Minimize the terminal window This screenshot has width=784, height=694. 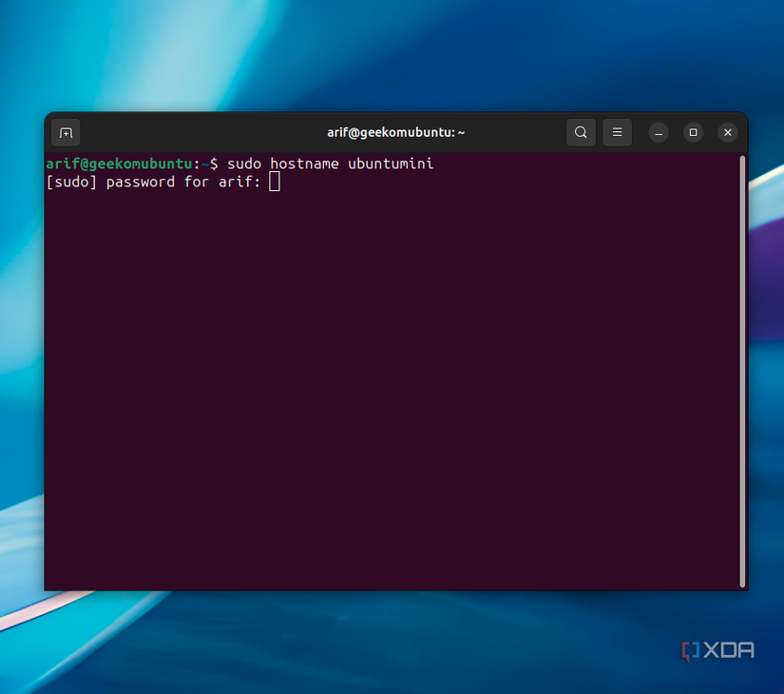pos(658,132)
